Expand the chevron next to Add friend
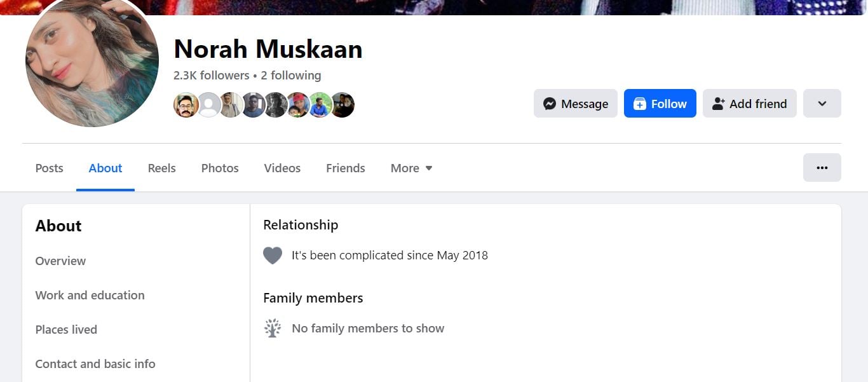This screenshot has height=382, width=868. click(x=822, y=103)
